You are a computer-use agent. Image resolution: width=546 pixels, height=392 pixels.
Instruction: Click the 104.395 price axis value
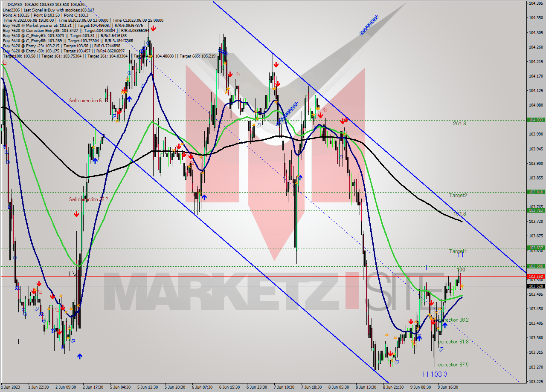coord(536,3)
